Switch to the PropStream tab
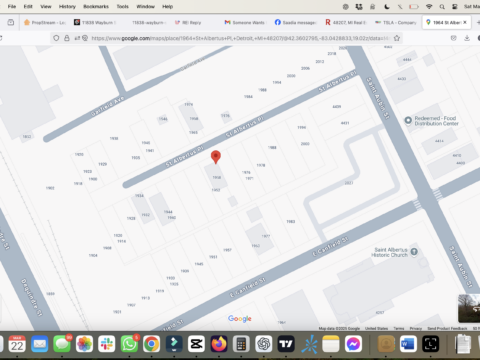The height and width of the screenshot is (360, 480). click(45, 22)
